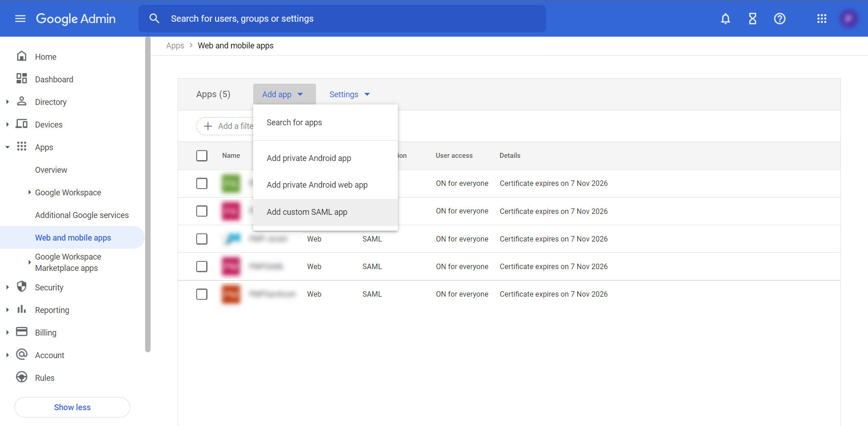Viewport: 868px width, 426px height.
Task: Select the Devices icon in the sidebar
Action: pos(21,124)
